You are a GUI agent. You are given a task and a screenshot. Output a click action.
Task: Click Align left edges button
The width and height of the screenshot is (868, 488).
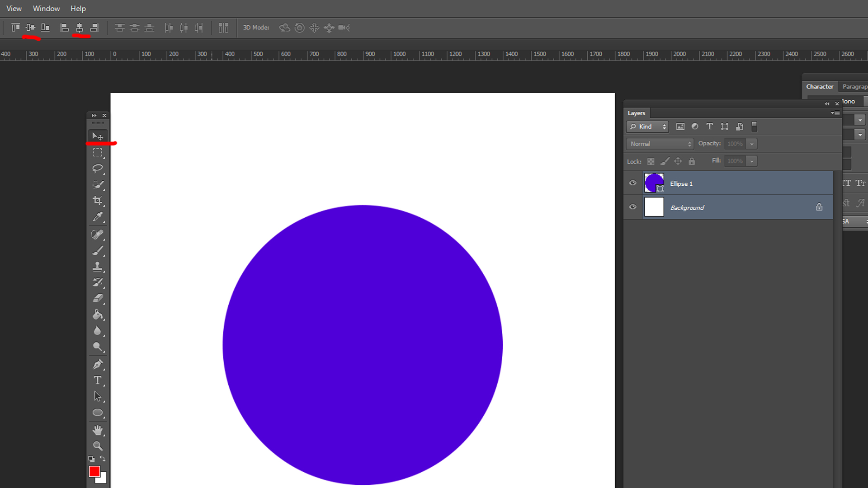click(x=65, y=28)
